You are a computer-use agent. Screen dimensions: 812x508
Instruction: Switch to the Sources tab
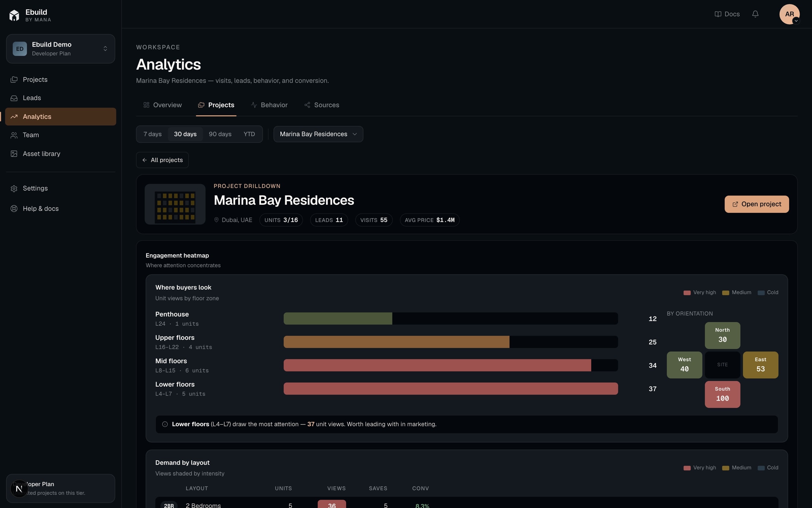pyautogui.click(x=321, y=105)
